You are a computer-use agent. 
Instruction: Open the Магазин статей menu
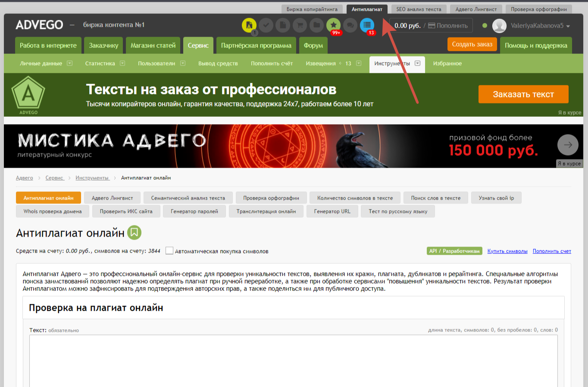153,45
